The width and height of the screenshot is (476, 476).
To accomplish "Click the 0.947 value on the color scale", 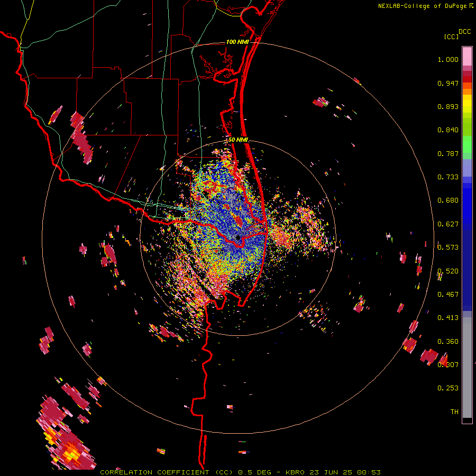I will (x=448, y=83).
